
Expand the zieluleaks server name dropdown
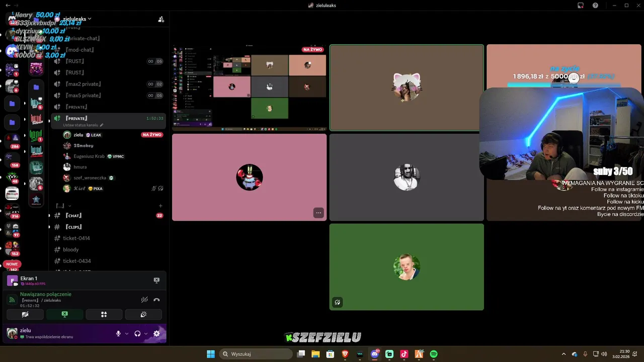point(90,19)
